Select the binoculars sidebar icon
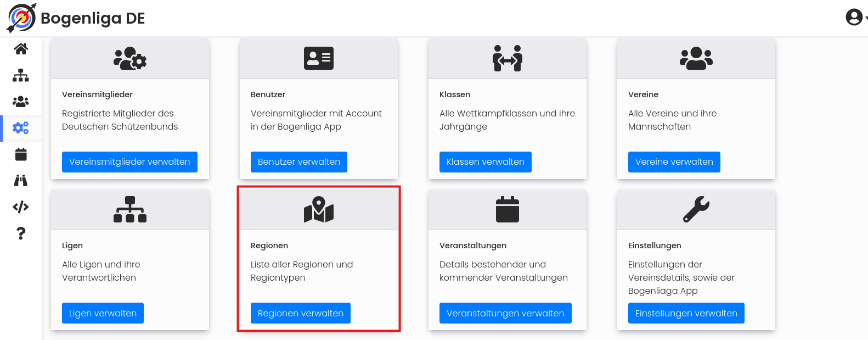868x340 pixels. click(21, 181)
